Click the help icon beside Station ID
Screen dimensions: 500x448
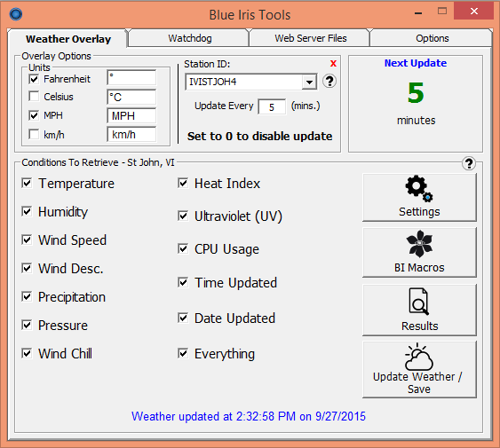329,82
